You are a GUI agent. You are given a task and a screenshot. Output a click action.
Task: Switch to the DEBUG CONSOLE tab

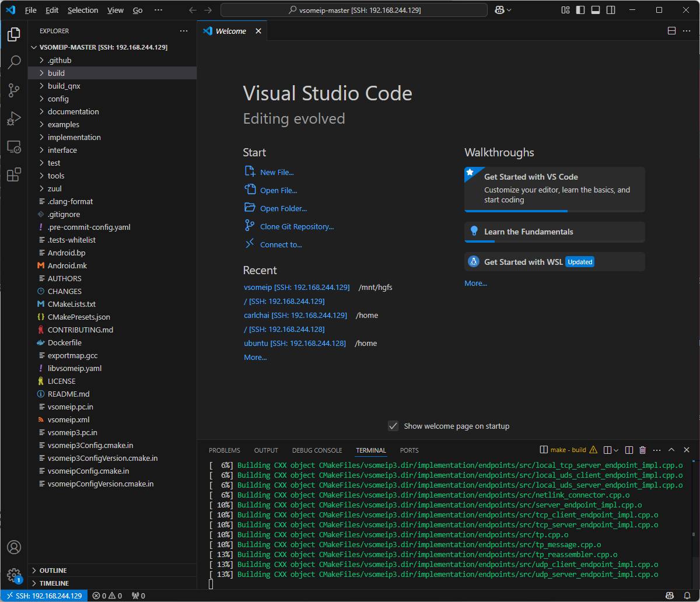317,450
